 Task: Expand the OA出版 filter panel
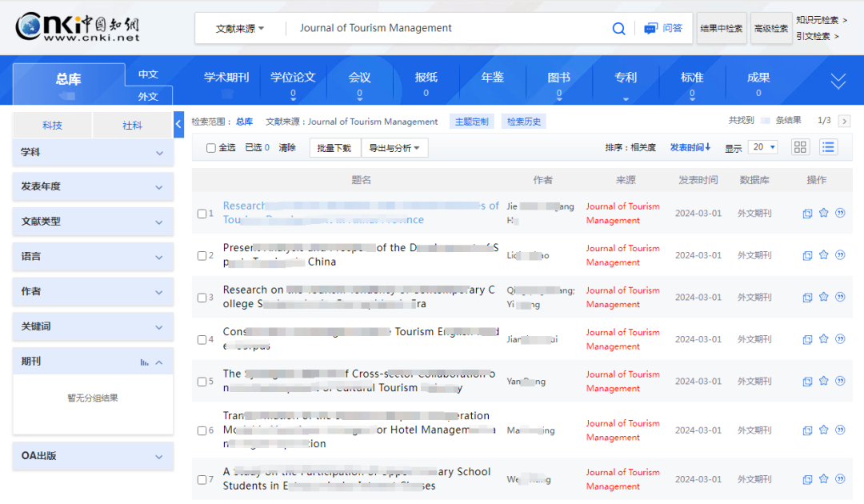point(93,456)
